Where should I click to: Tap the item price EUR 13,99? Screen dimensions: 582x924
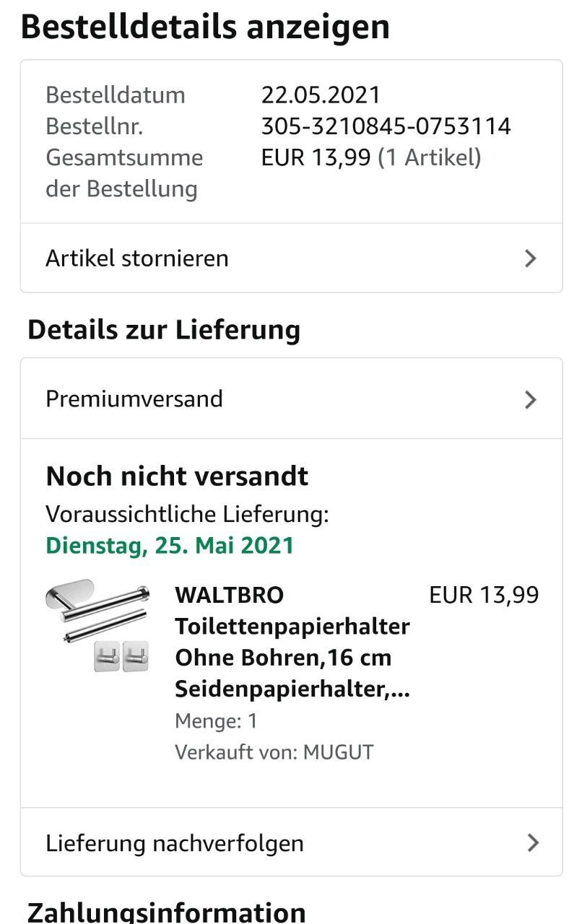(x=484, y=596)
